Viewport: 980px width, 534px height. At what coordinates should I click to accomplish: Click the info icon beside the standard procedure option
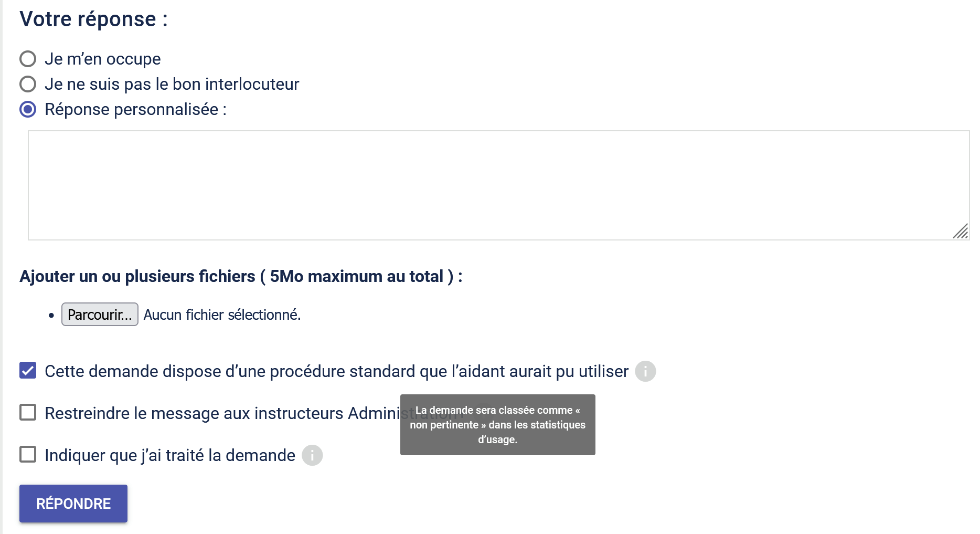point(645,371)
